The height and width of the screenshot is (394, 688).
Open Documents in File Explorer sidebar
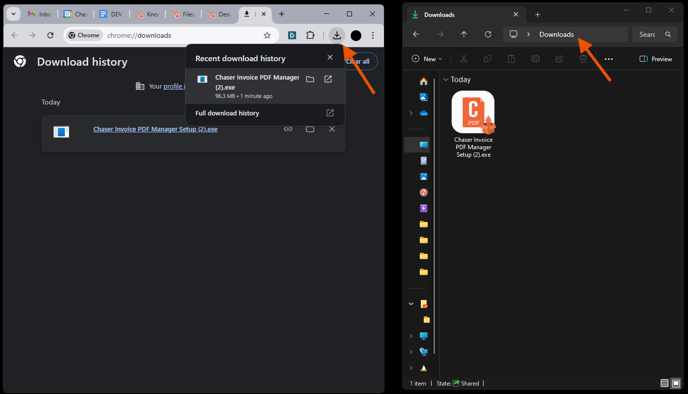click(423, 161)
